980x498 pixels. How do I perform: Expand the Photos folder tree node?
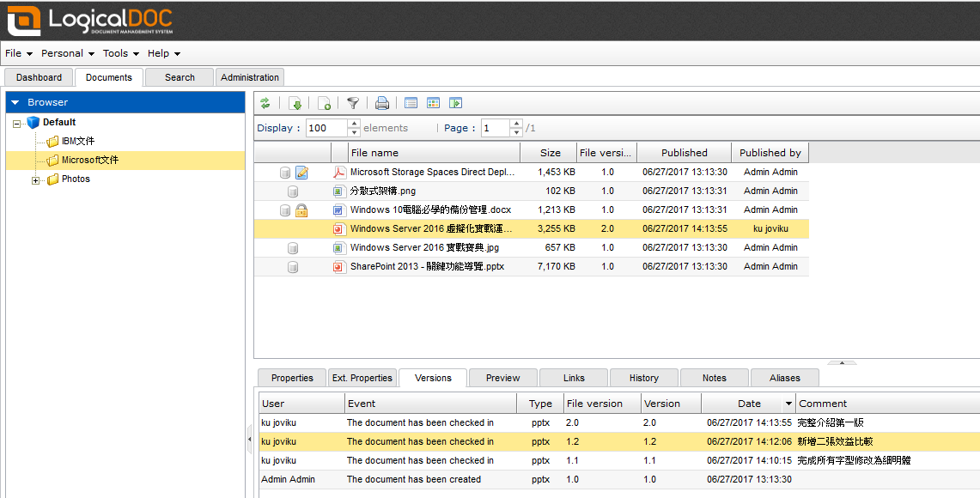coord(35,180)
